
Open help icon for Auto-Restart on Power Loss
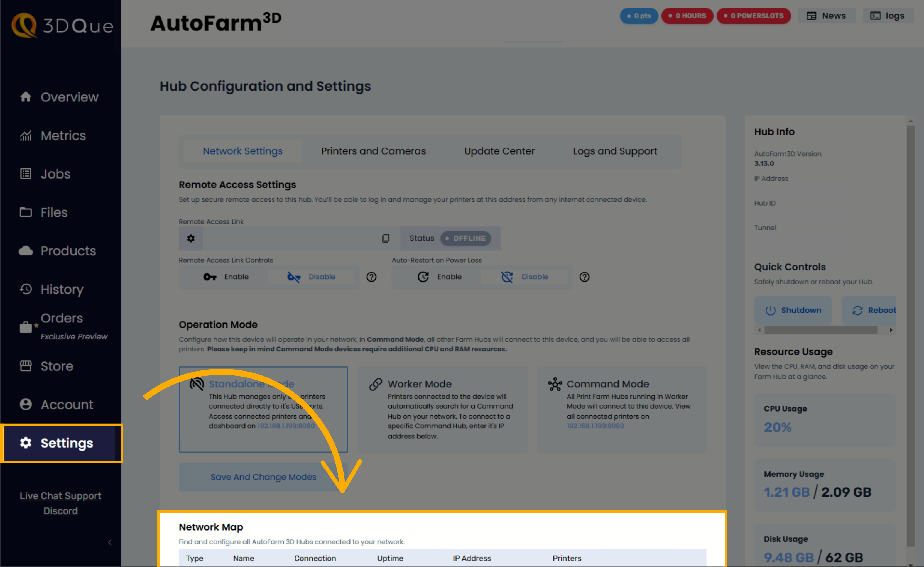pyautogui.click(x=584, y=277)
